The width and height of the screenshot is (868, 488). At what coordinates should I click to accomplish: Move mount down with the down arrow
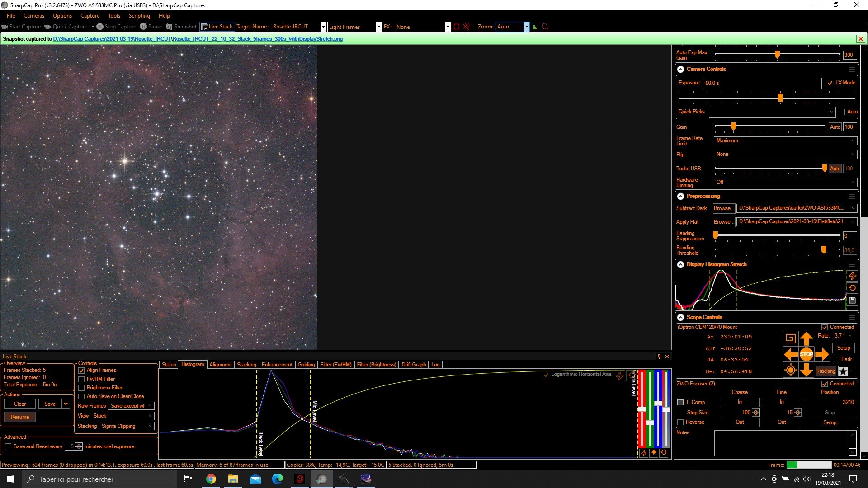[807, 371]
